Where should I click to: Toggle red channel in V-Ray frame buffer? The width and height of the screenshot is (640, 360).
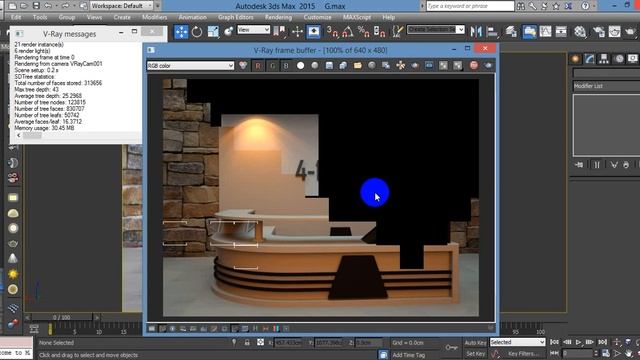(258, 65)
